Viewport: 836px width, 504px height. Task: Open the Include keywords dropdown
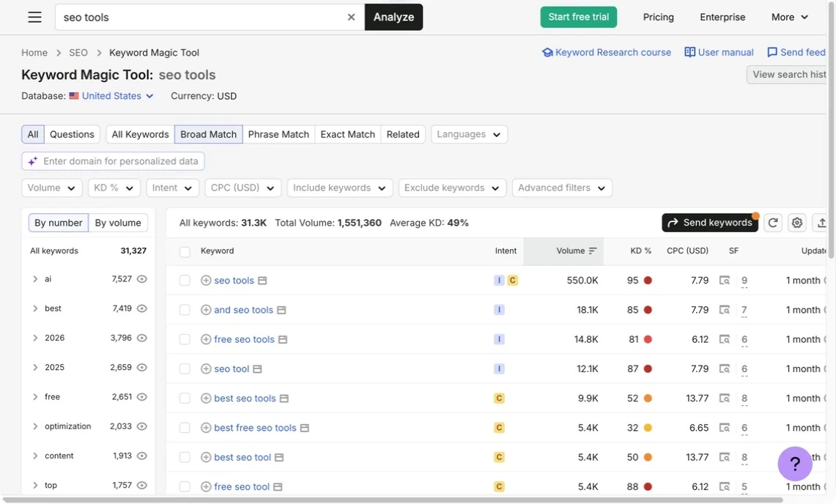(340, 188)
